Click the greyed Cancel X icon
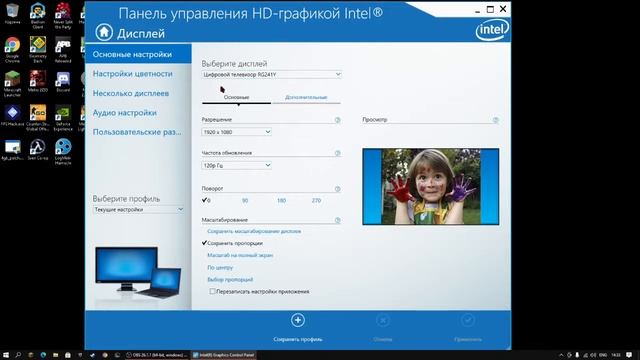 383,320
